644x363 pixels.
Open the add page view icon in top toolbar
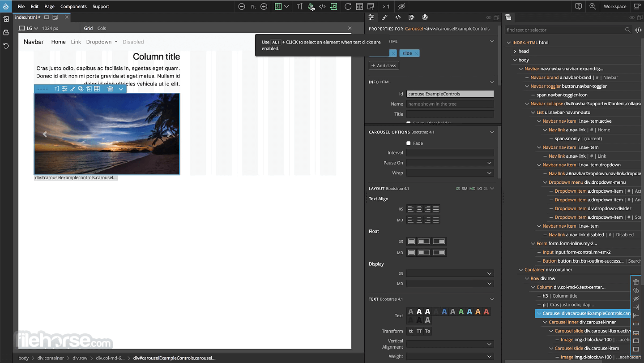click(x=371, y=6)
